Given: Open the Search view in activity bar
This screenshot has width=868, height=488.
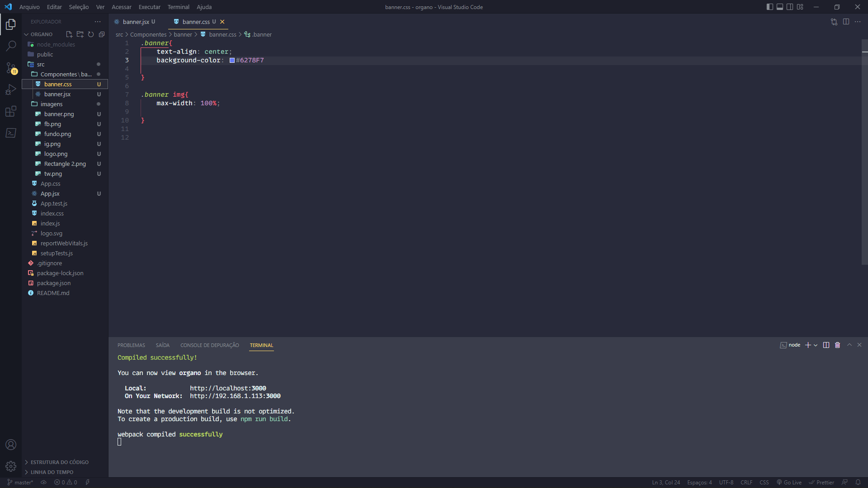Looking at the screenshot, I should (x=11, y=46).
